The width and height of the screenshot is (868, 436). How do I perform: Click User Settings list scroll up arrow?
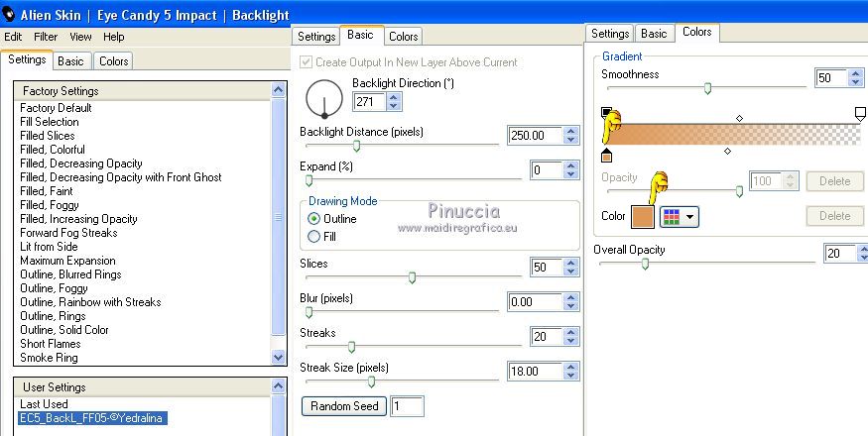279,385
